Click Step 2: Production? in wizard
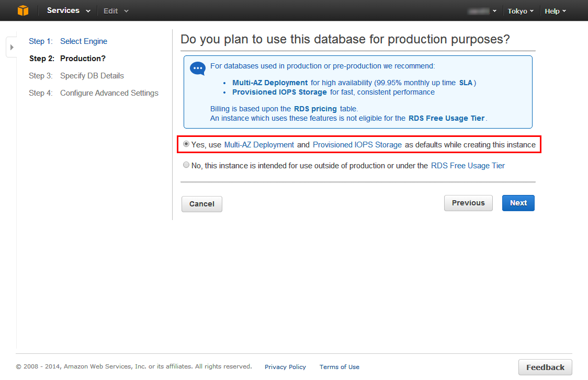The height and width of the screenshot is (380, 588). point(67,59)
